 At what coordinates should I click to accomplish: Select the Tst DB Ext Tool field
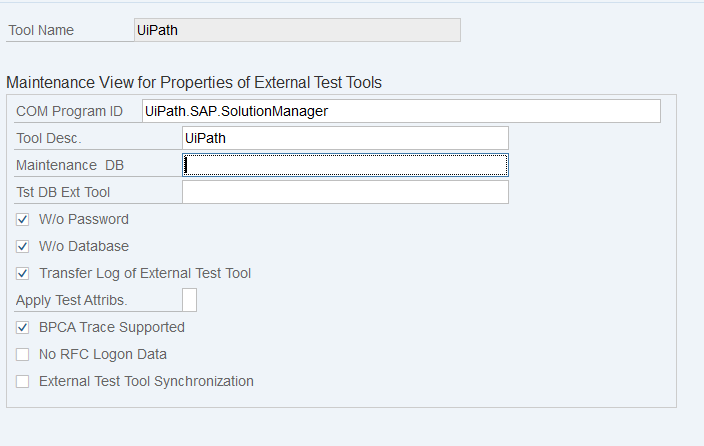(345, 192)
